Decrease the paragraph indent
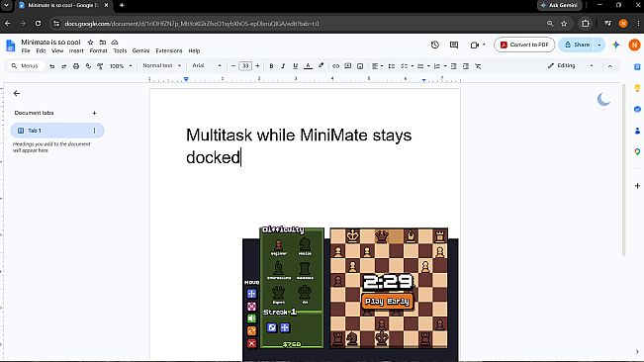 pos(453,66)
